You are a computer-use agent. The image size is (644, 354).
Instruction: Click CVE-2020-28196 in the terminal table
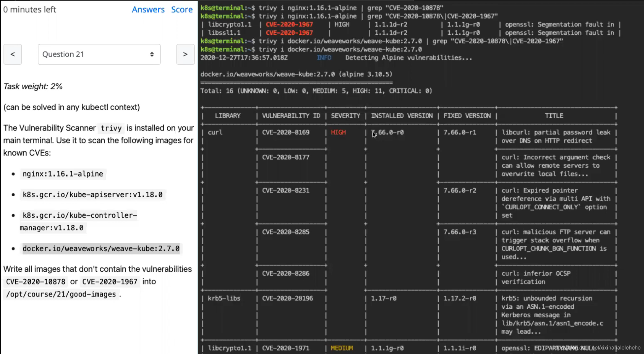288,298
